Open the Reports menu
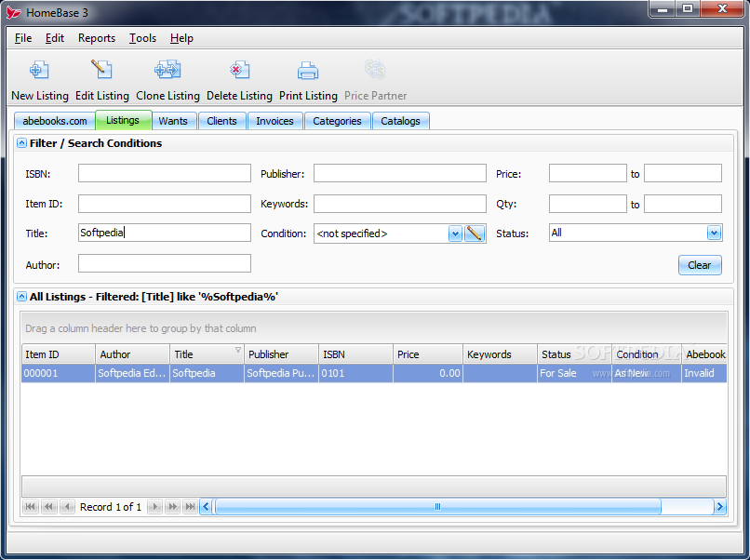750x560 pixels. [97, 38]
